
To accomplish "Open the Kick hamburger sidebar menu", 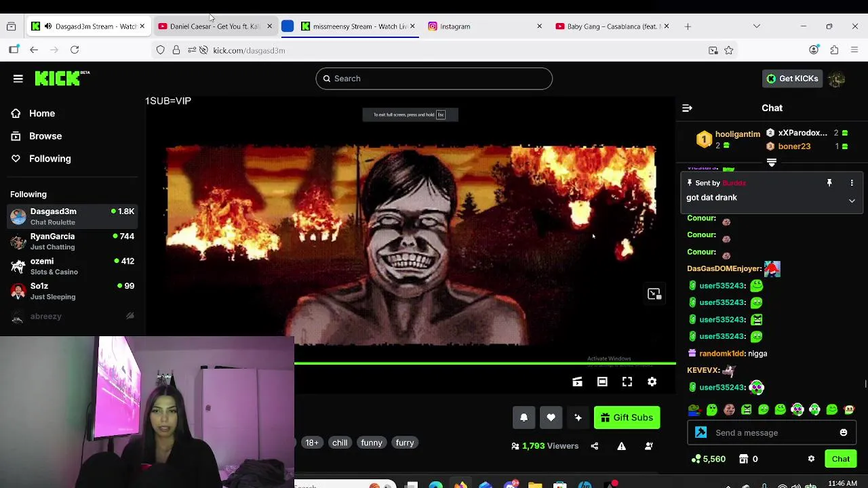I will coord(18,79).
